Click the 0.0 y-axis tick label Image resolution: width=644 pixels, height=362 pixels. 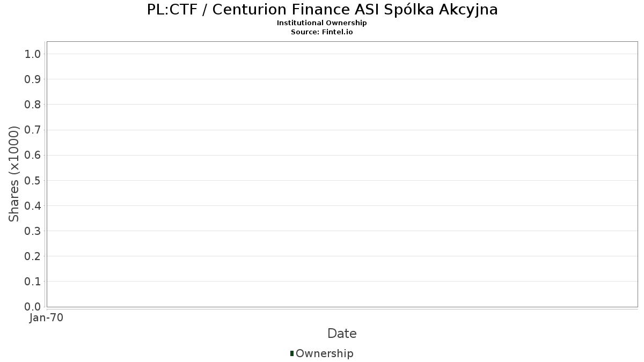point(33,306)
